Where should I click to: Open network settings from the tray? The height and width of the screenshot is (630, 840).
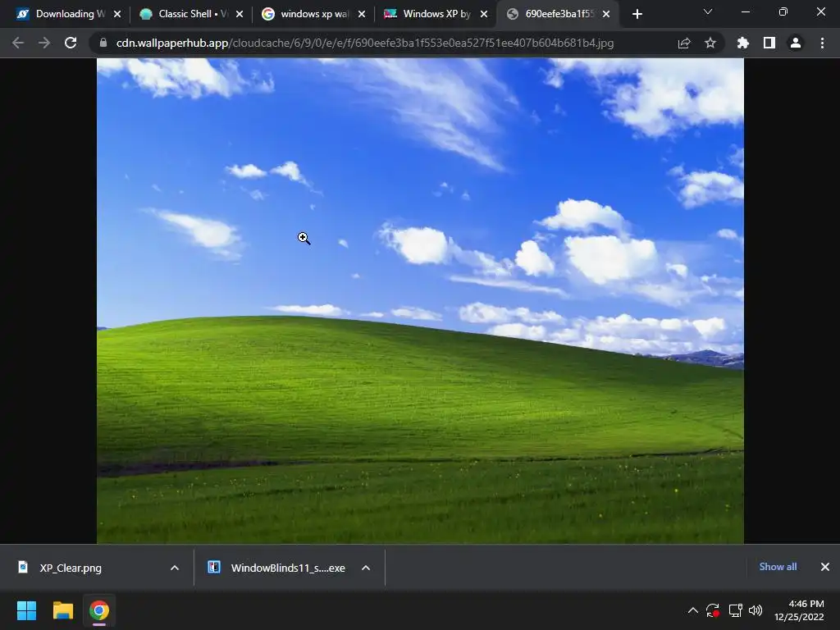(x=736, y=610)
